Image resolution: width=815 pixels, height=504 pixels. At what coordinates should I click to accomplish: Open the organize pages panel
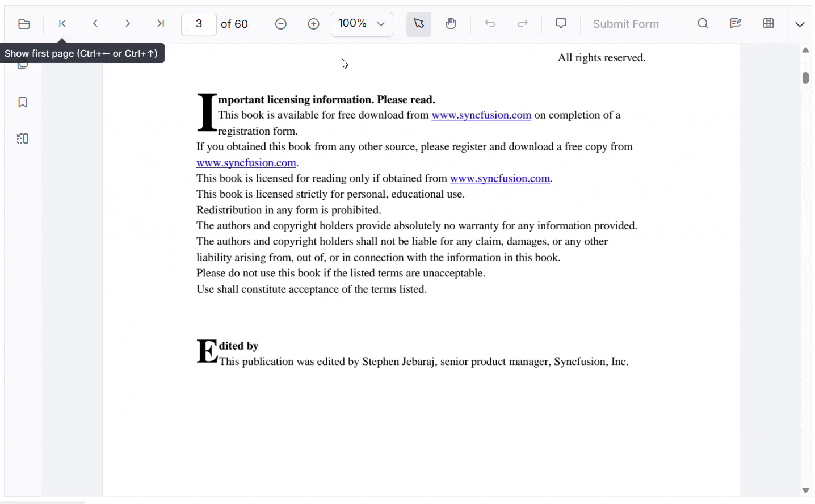(x=23, y=138)
